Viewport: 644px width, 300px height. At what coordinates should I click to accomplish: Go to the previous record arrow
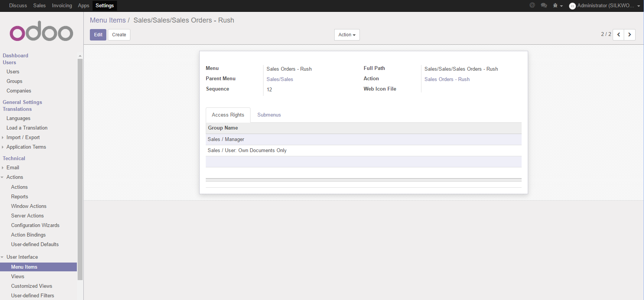point(618,35)
